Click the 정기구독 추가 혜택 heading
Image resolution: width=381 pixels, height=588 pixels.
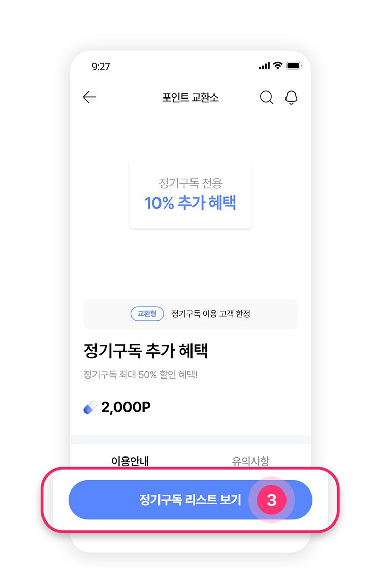[x=146, y=351]
